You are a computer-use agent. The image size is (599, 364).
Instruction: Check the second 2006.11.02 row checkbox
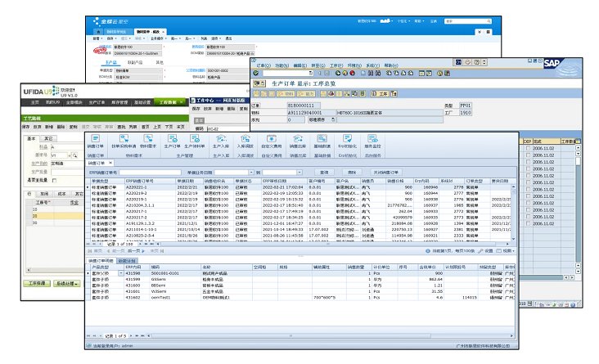coord(528,155)
